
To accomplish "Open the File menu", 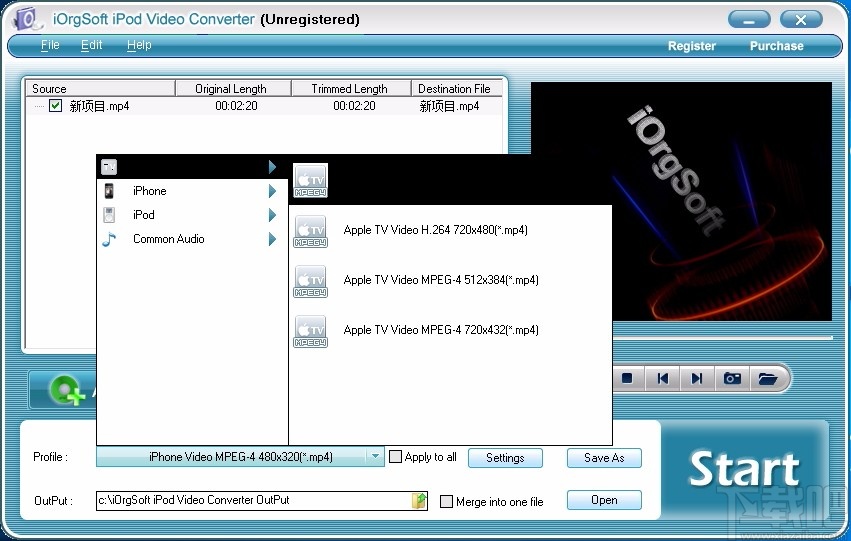I will (x=50, y=45).
